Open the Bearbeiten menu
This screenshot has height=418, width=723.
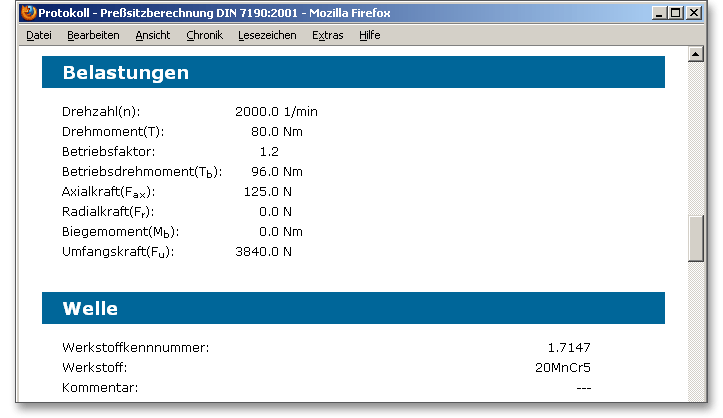93,35
